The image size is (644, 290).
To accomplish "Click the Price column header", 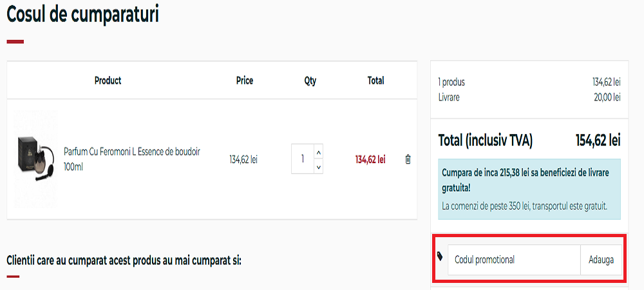I will 244,81.
